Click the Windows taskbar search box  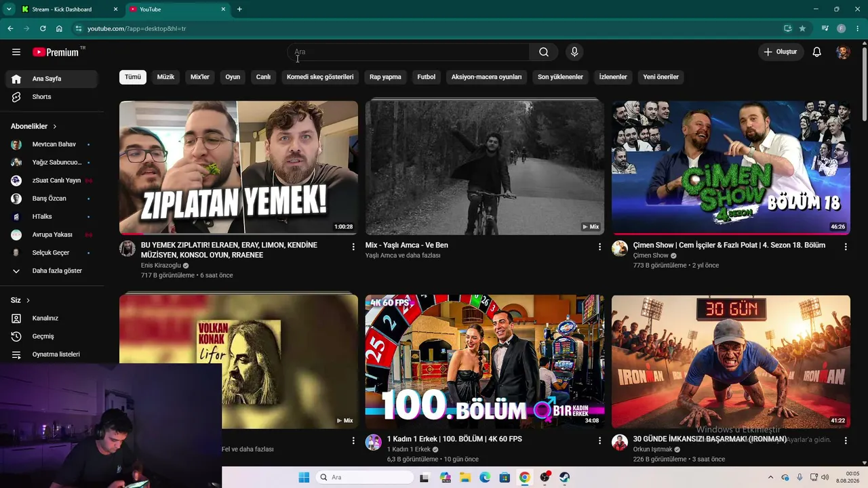365,477
